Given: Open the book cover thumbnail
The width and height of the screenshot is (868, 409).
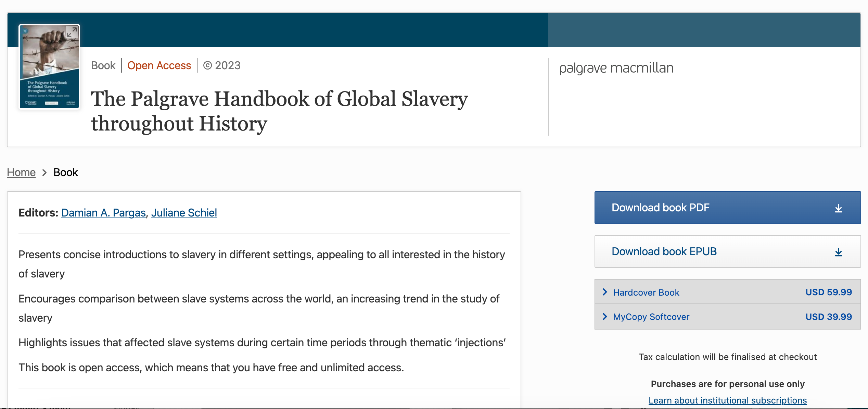Looking at the screenshot, I should pos(49,67).
